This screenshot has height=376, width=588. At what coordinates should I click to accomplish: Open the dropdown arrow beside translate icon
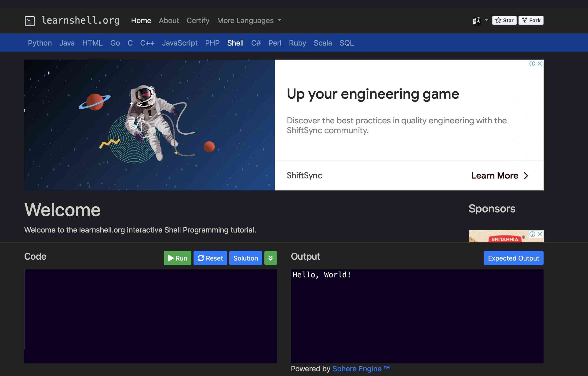pos(486,20)
